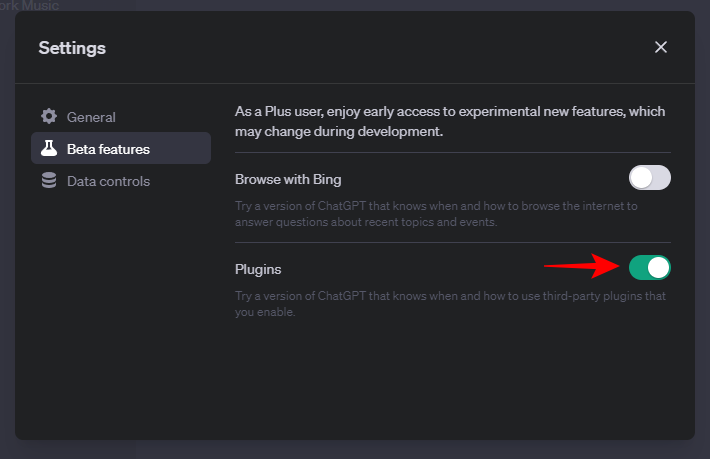710x459 pixels.
Task: Click the divider line above Browse with Bing
Action: pyautogui.click(x=452, y=152)
